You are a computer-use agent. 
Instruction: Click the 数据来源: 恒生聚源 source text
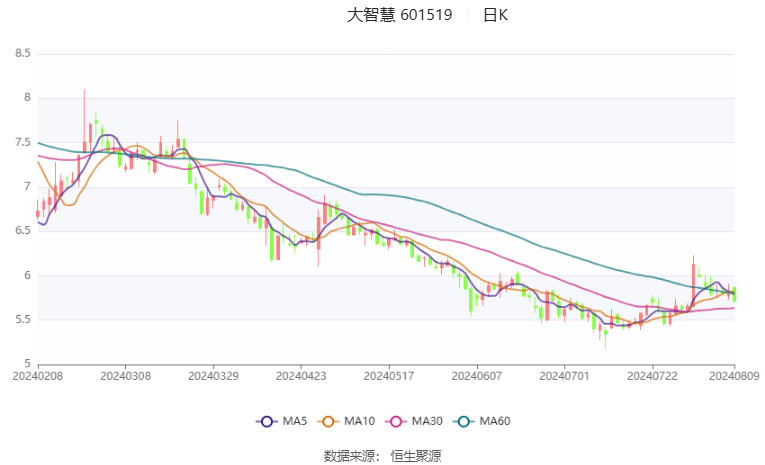pos(382,456)
